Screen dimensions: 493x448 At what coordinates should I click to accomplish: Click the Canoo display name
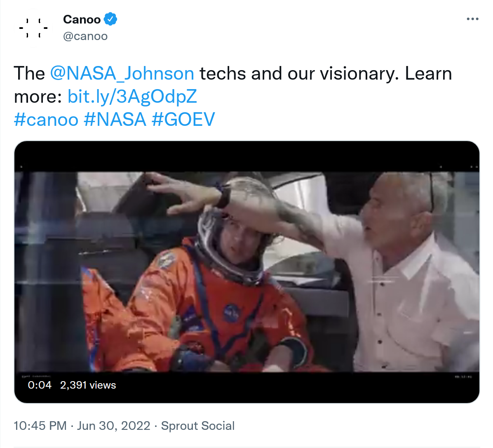tap(82, 19)
